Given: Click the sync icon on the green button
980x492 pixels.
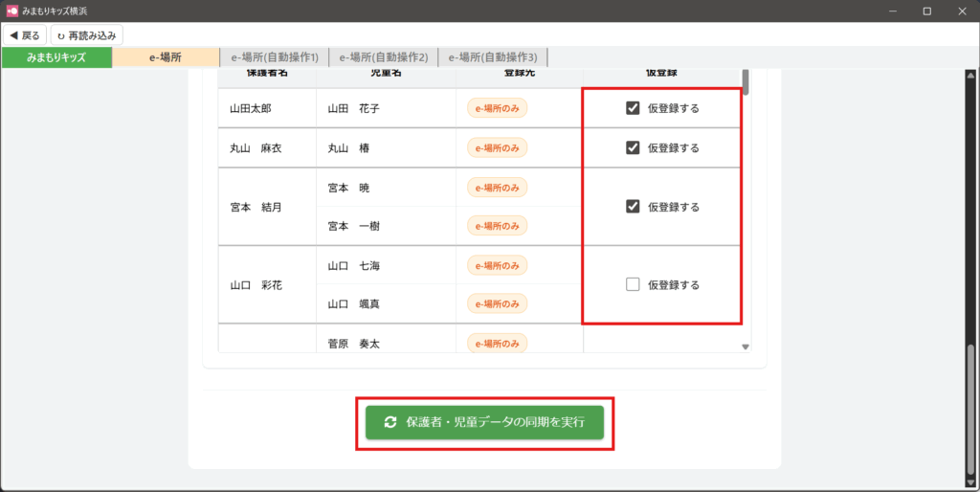Looking at the screenshot, I should 390,422.
